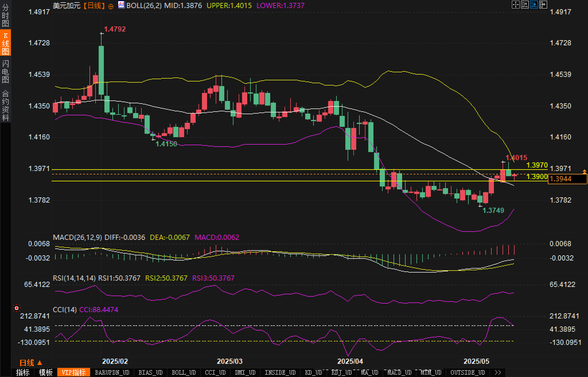Apply the KD_UD indicator
Screen dimensions: 588x377
(x=314, y=372)
